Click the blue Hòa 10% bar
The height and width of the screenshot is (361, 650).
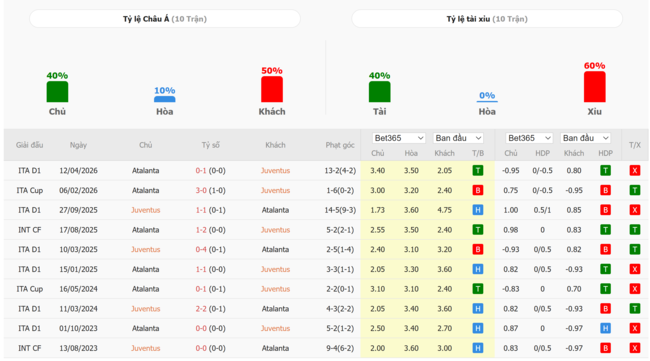(x=165, y=99)
